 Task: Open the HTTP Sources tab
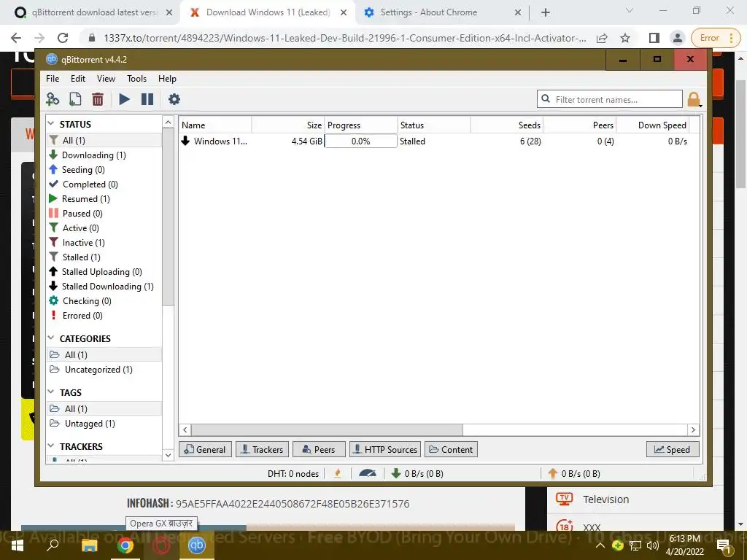point(385,449)
